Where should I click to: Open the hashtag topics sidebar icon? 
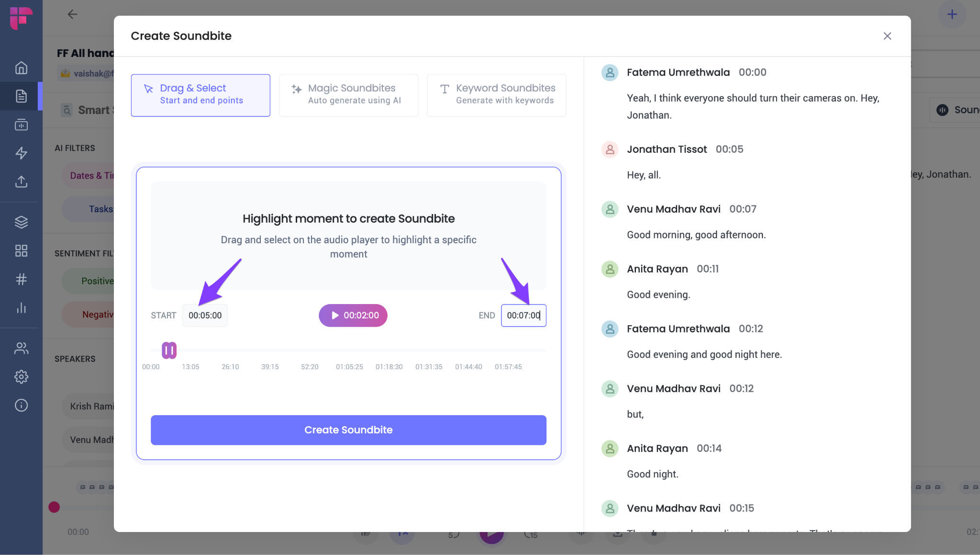pyautogui.click(x=21, y=279)
